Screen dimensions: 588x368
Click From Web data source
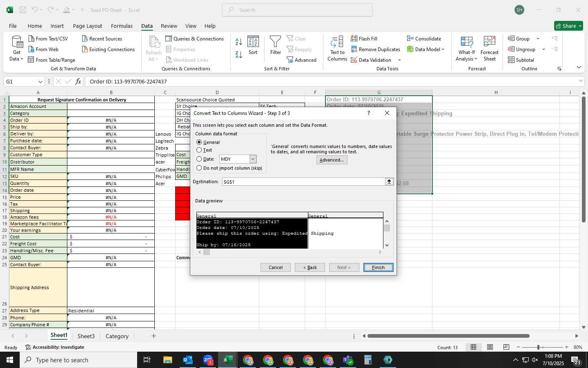(x=43, y=49)
